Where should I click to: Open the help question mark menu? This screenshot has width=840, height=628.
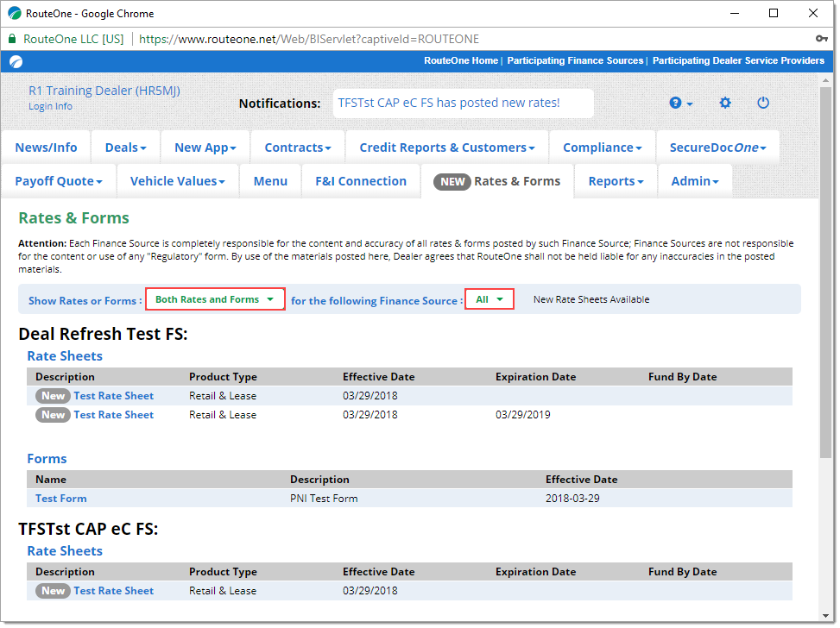click(x=681, y=103)
